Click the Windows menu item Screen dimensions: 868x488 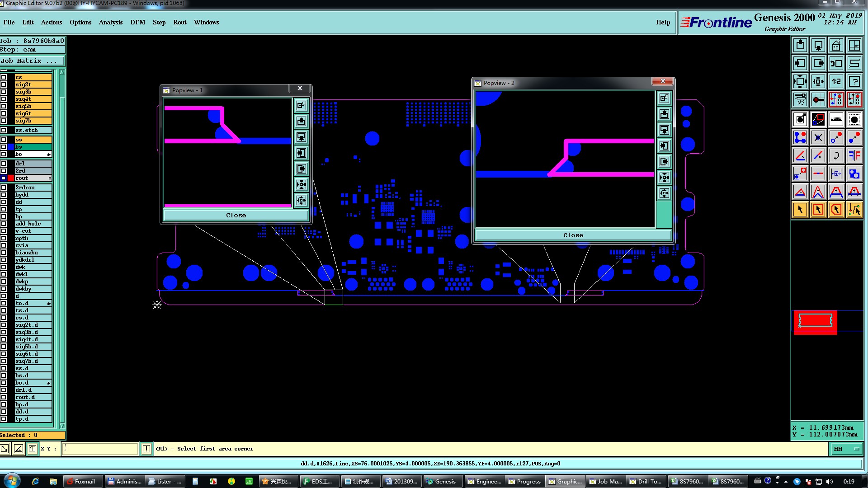tap(206, 22)
